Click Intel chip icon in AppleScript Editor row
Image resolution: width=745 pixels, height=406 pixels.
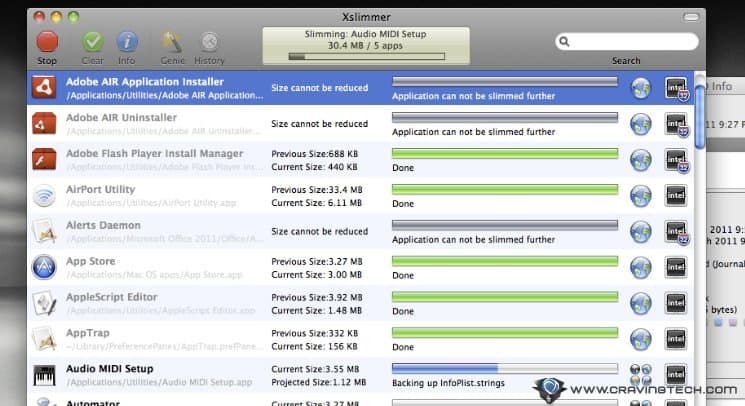tap(676, 303)
